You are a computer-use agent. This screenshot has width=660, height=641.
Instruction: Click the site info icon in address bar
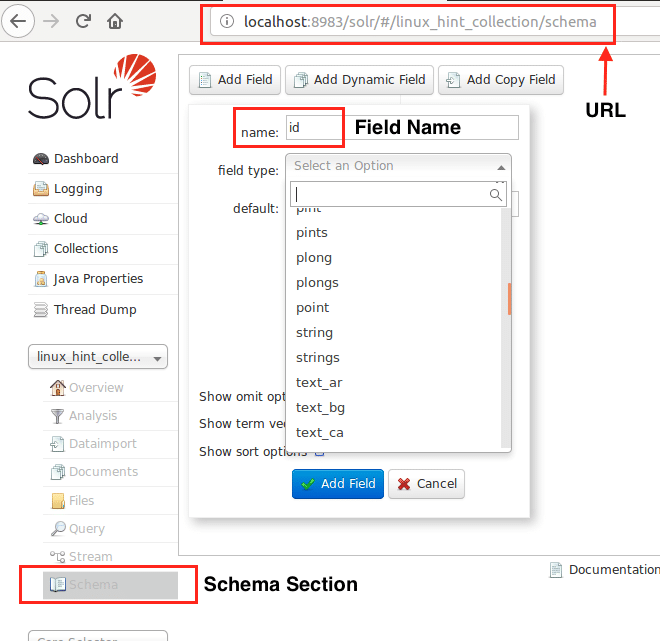[227, 21]
